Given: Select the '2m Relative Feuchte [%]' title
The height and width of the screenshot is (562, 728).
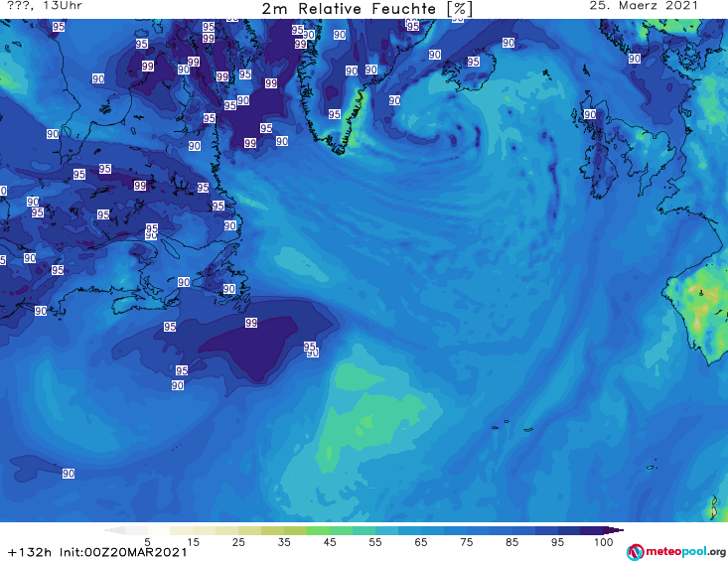Looking at the screenshot, I should click(x=366, y=9).
